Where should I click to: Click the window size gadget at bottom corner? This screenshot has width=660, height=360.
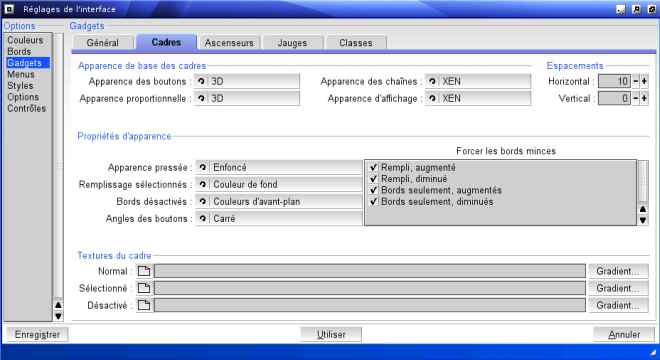click(653, 352)
